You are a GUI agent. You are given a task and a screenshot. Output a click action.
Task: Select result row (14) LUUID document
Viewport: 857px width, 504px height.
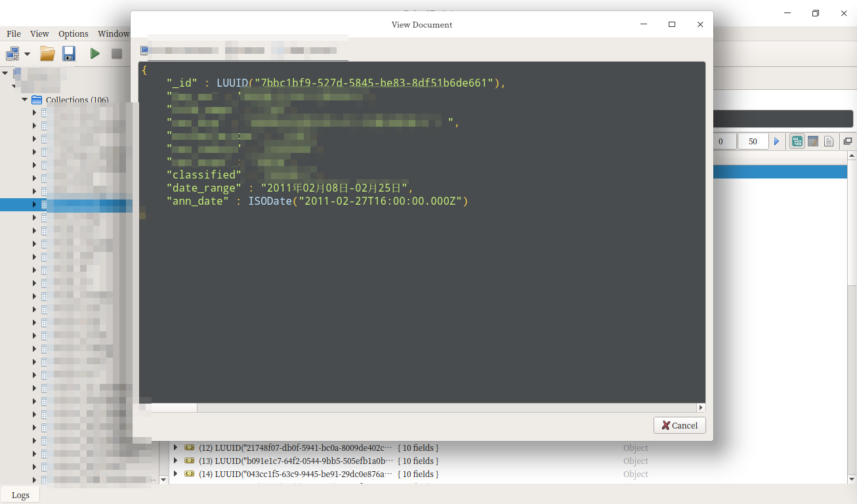(295, 474)
